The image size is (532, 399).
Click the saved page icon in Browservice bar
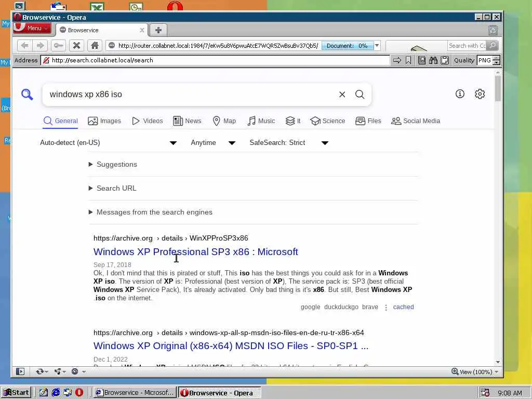(422, 60)
